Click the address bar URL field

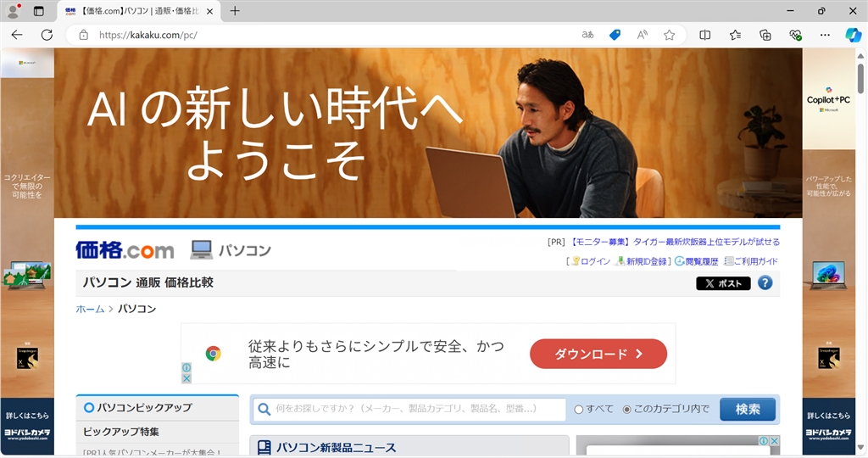[332, 35]
